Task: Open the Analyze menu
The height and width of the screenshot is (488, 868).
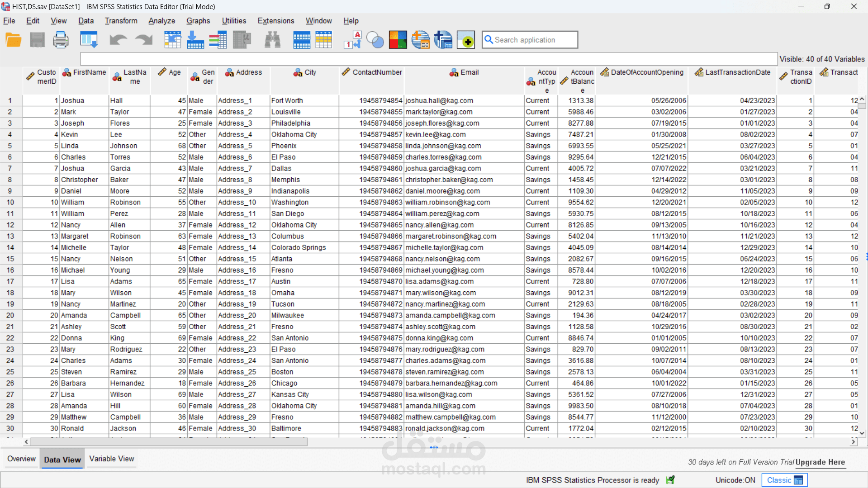Action: 161,21
